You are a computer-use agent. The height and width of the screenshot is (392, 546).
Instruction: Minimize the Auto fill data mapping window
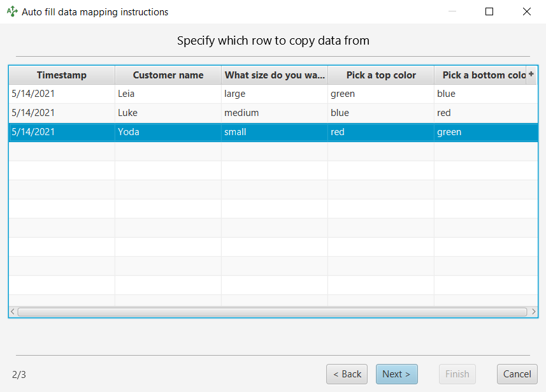[452, 11]
